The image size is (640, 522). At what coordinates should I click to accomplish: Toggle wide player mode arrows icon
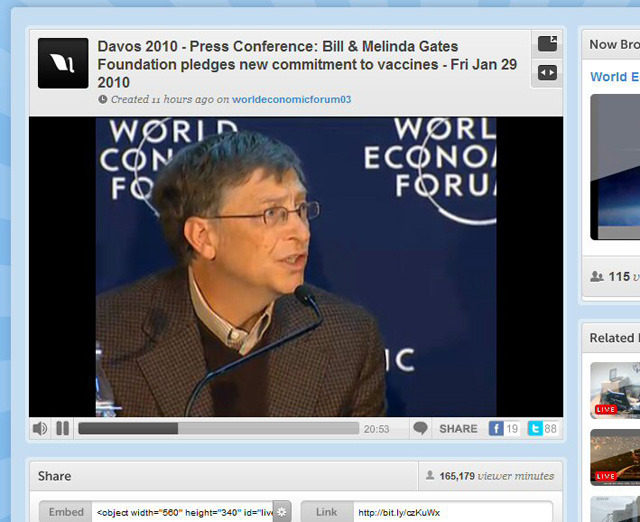pyautogui.click(x=547, y=73)
